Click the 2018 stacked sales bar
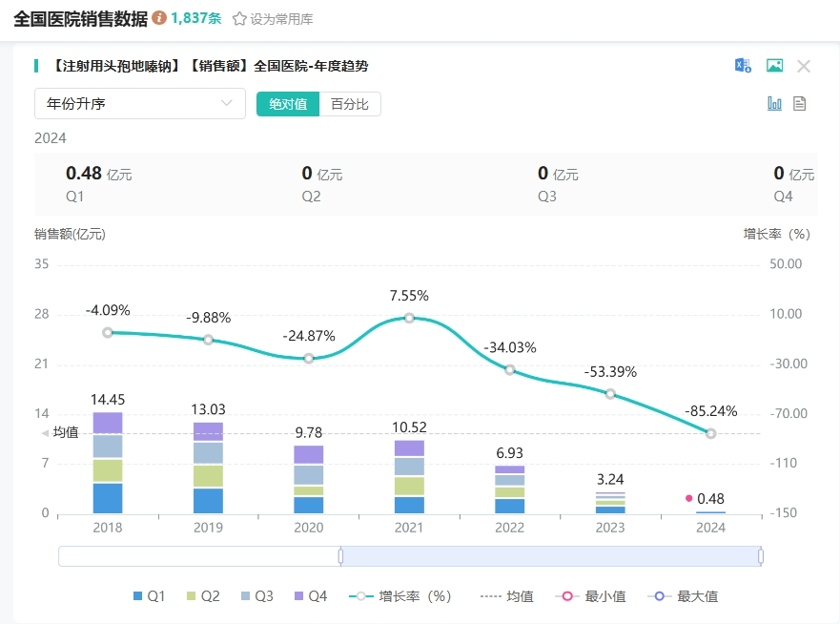This screenshot has height=624, width=840. tap(108, 463)
